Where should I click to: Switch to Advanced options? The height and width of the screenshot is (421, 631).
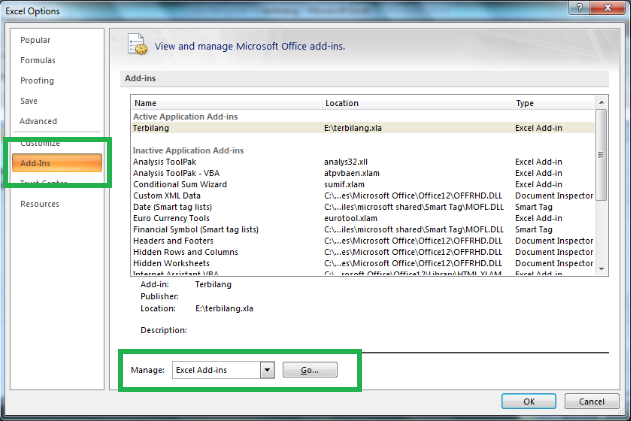coord(38,121)
